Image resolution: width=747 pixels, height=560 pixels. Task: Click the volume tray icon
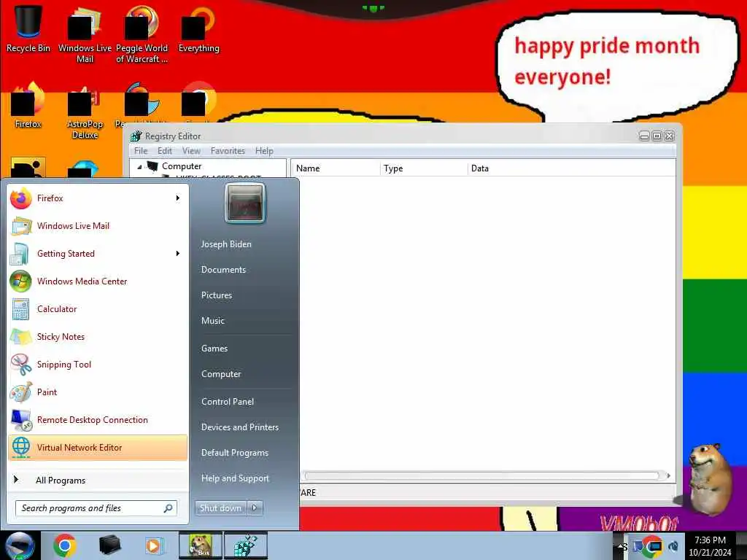pyautogui.click(x=673, y=546)
